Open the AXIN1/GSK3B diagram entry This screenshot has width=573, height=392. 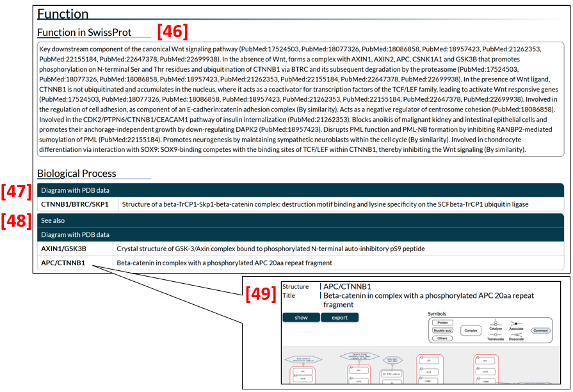[64, 249]
